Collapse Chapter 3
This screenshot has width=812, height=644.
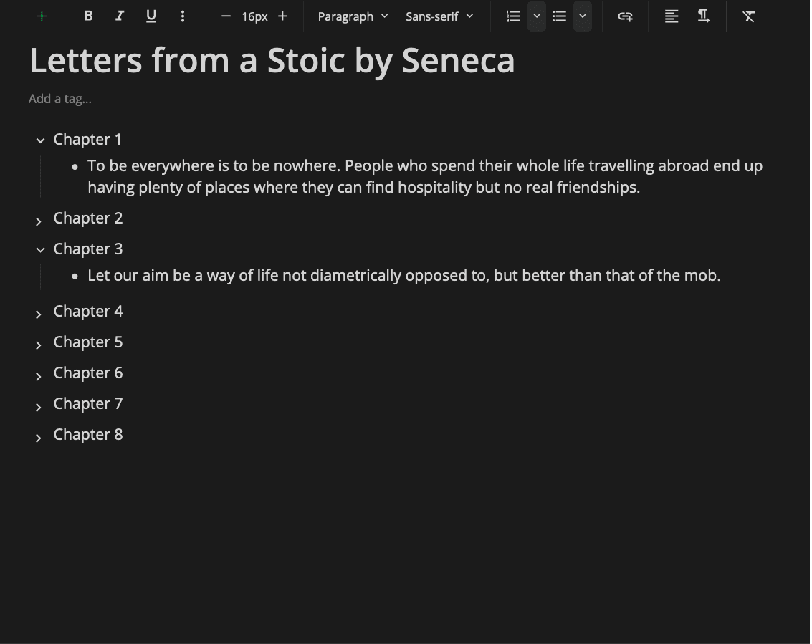click(x=40, y=250)
